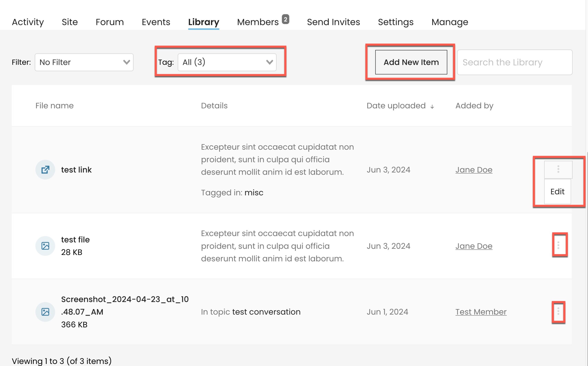
Task: Click the sort arrow on Date uploaded
Action: point(432,106)
